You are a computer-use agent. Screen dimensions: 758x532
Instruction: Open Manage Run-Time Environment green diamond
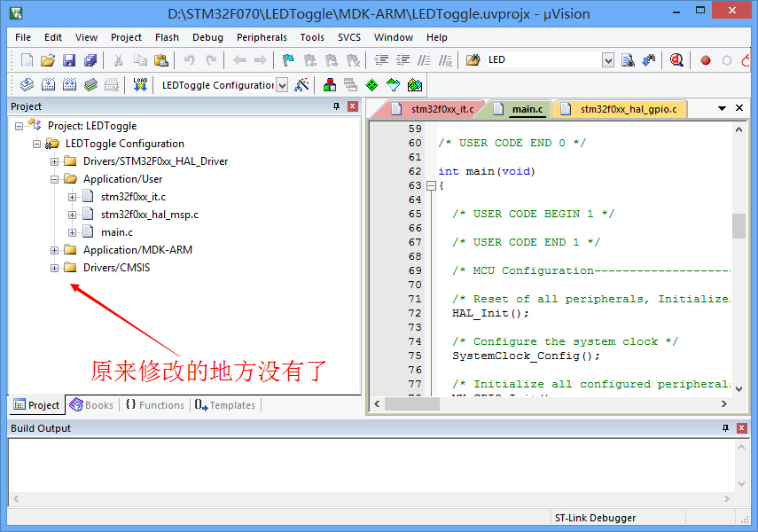(x=371, y=85)
